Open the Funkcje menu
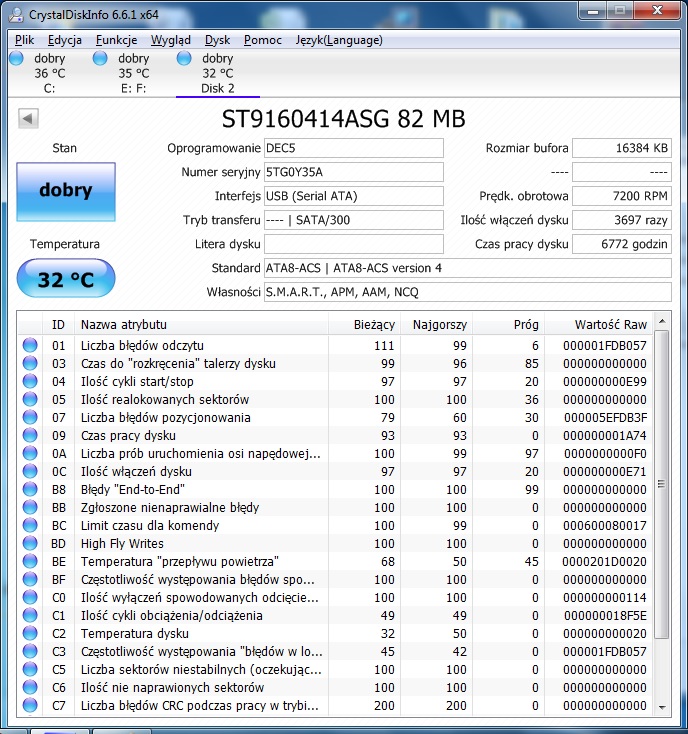The image size is (688, 734). [117, 40]
